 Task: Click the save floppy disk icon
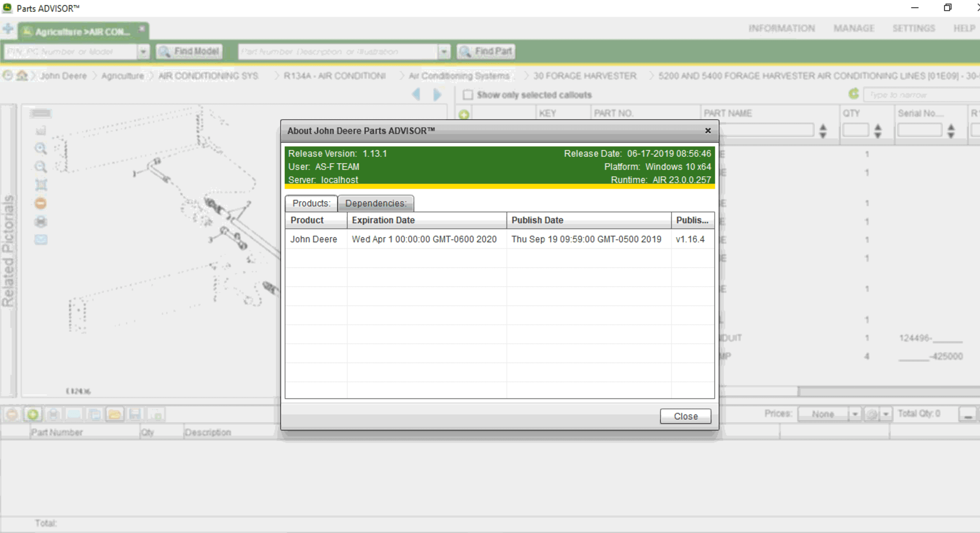pyautogui.click(x=135, y=414)
